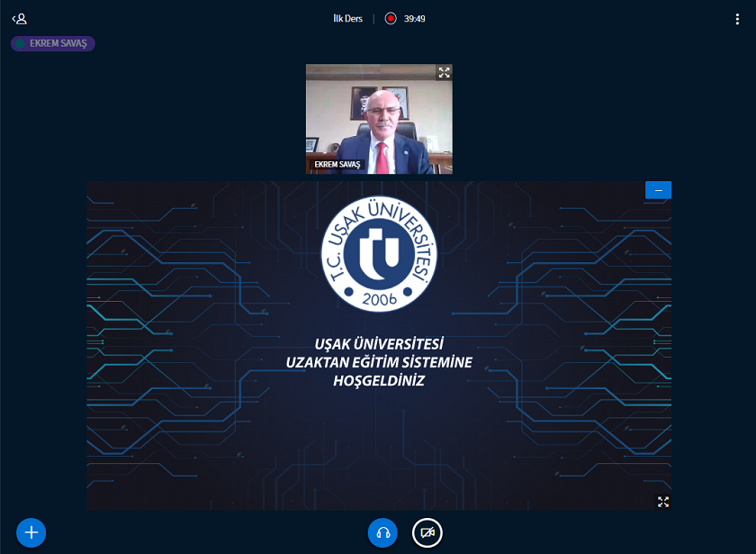This screenshot has width=756, height=554.
Task: Enable webcam sharing with camera button
Action: (x=427, y=532)
